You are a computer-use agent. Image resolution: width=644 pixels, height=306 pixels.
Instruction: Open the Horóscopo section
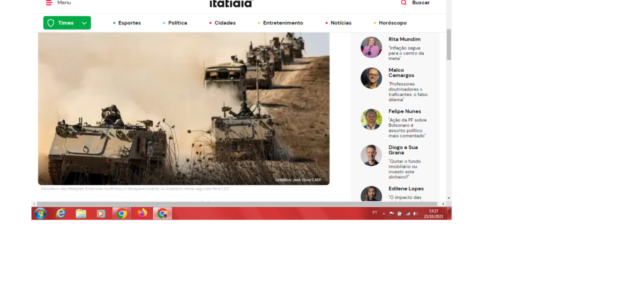click(x=392, y=23)
